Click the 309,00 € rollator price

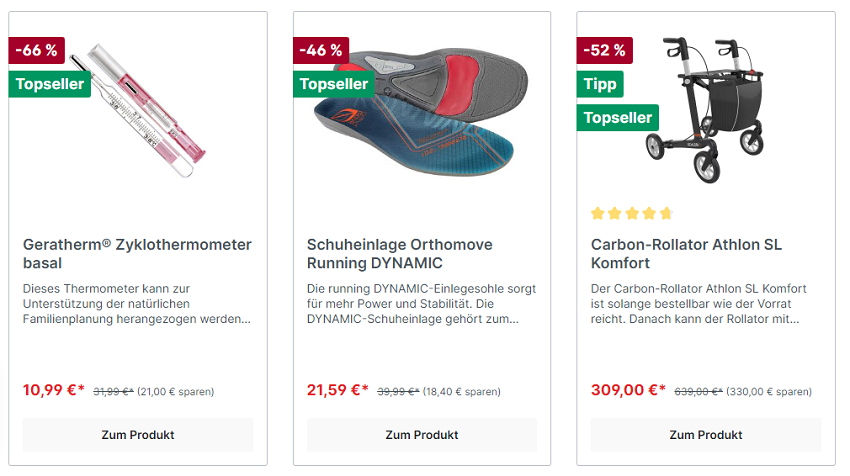click(x=628, y=390)
